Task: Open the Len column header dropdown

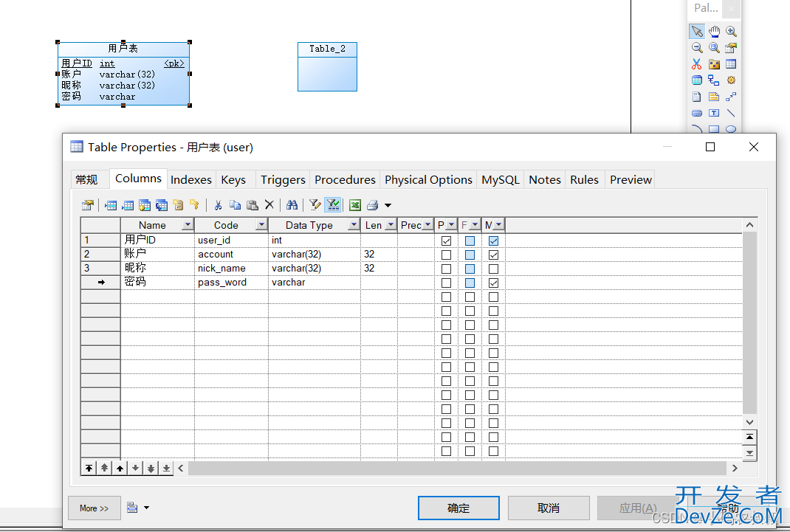Action: click(391, 225)
